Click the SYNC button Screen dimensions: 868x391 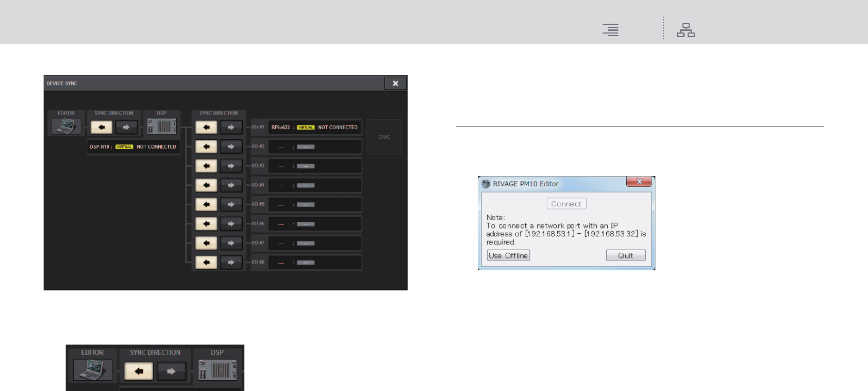[x=385, y=137]
